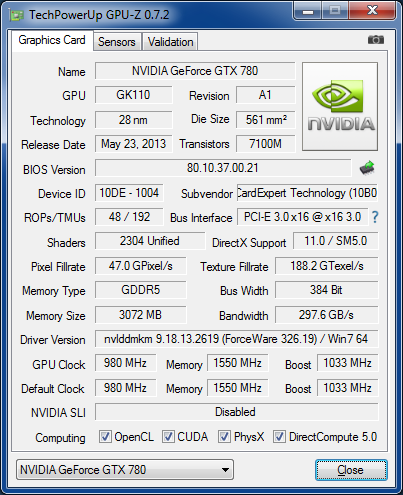Image resolution: width=403 pixels, height=495 pixels.
Task: Click the Default Clock row Boost 1033 MHz field
Action: tap(348, 388)
